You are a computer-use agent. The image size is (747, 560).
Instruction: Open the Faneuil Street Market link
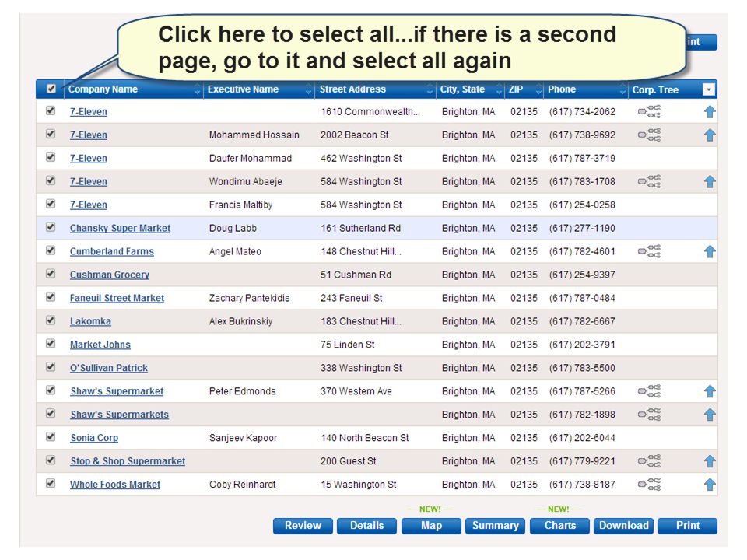pyautogui.click(x=117, y=298)
